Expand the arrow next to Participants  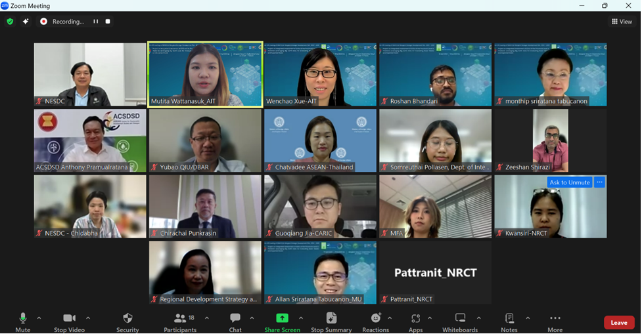206,318
